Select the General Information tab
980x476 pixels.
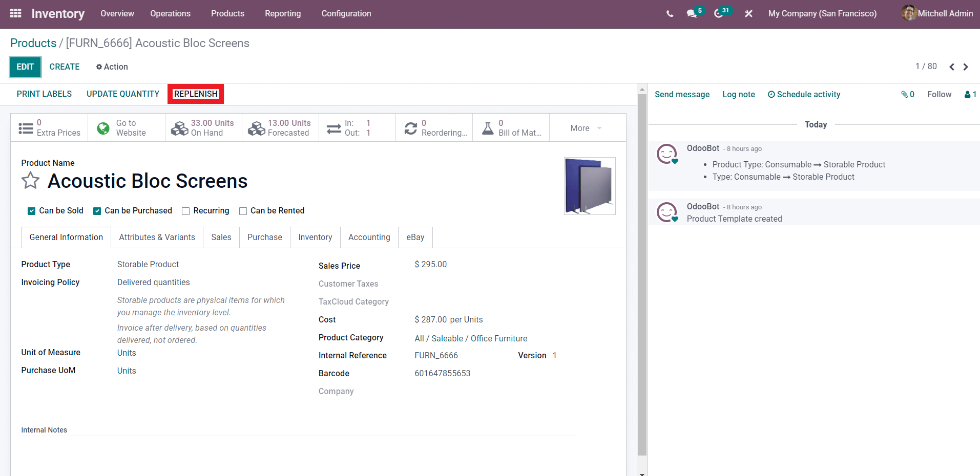[66, 237]
